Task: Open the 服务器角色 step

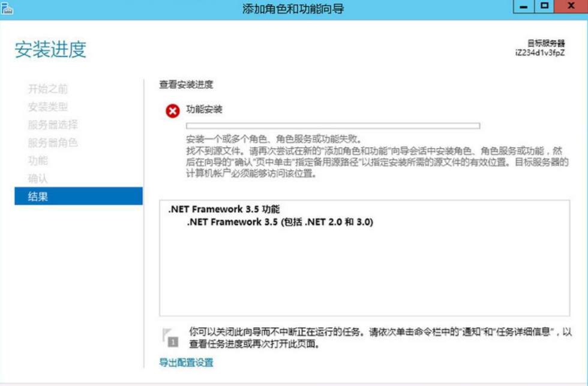Action: [53, 143]
